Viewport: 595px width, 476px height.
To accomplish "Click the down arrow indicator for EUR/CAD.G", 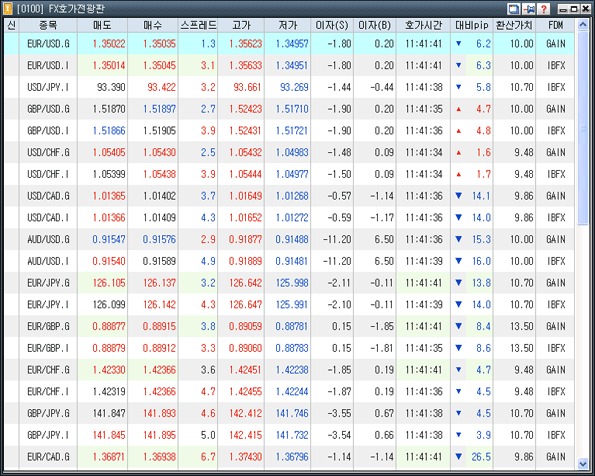I will click(458, 457).
